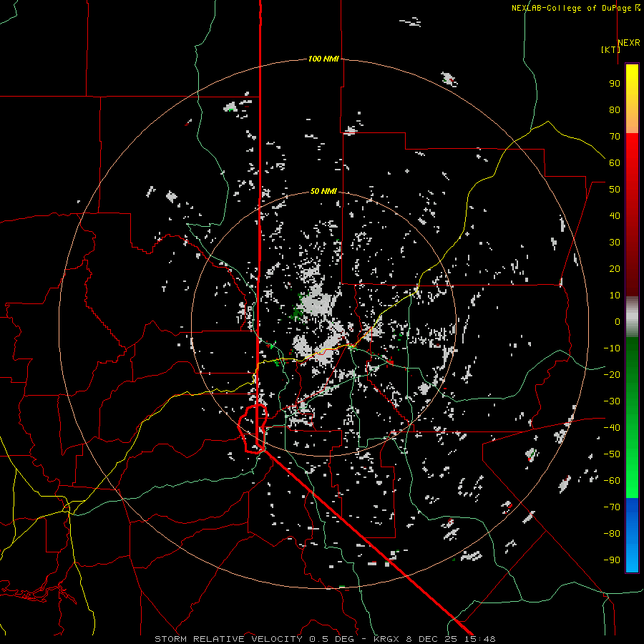Viewport: 644px width, 644px height.
Task: Click the 90 value on velocity scale
Action: tap(615, 84)
